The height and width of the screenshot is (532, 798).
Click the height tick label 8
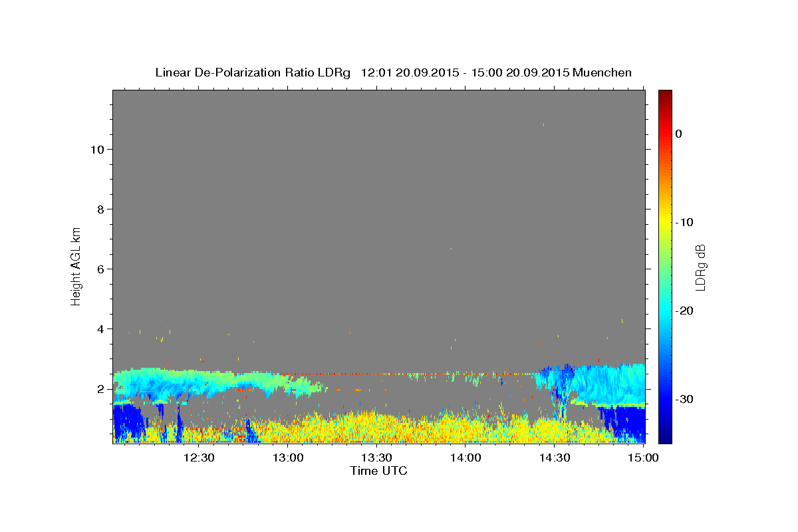(101, 209)
